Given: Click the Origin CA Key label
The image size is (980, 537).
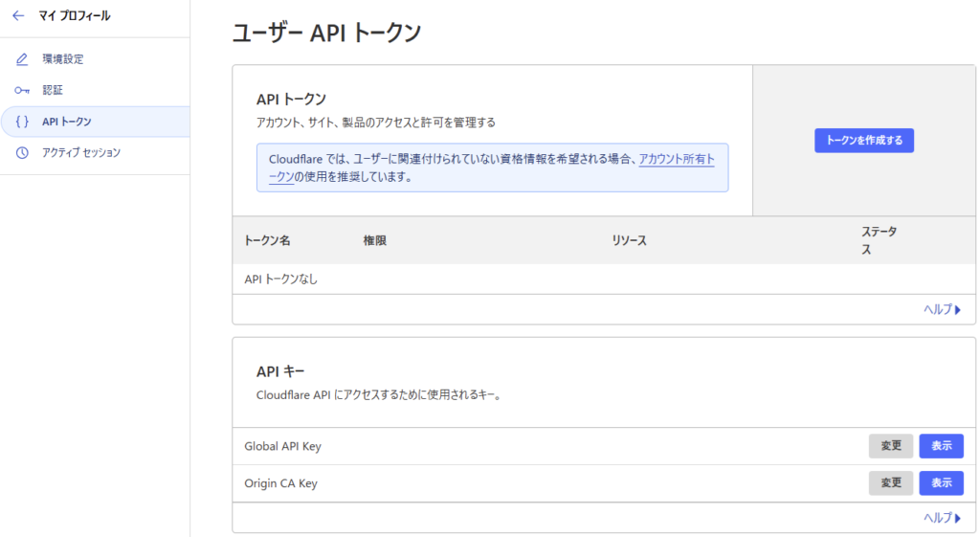Looking at the screenshot, I should click(280, 483).
